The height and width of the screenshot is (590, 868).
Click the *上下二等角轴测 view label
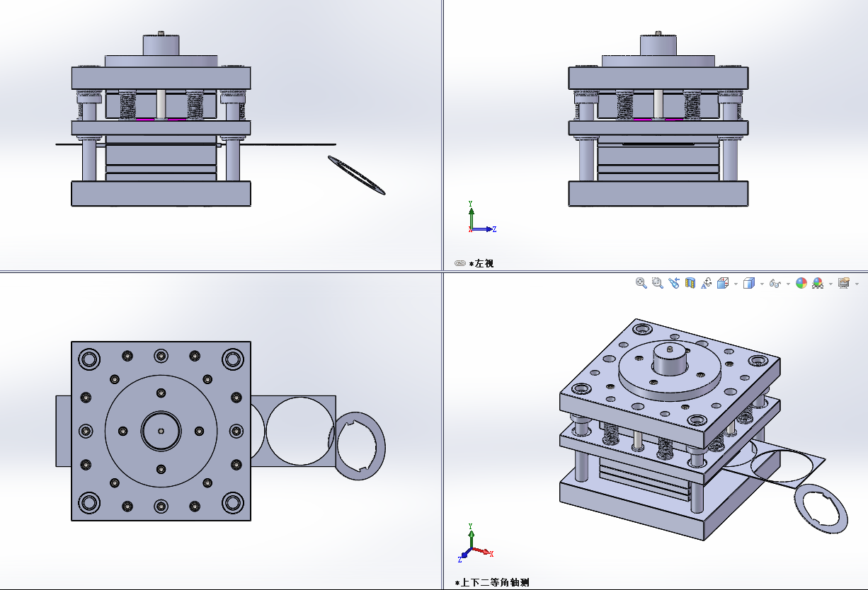491,582
